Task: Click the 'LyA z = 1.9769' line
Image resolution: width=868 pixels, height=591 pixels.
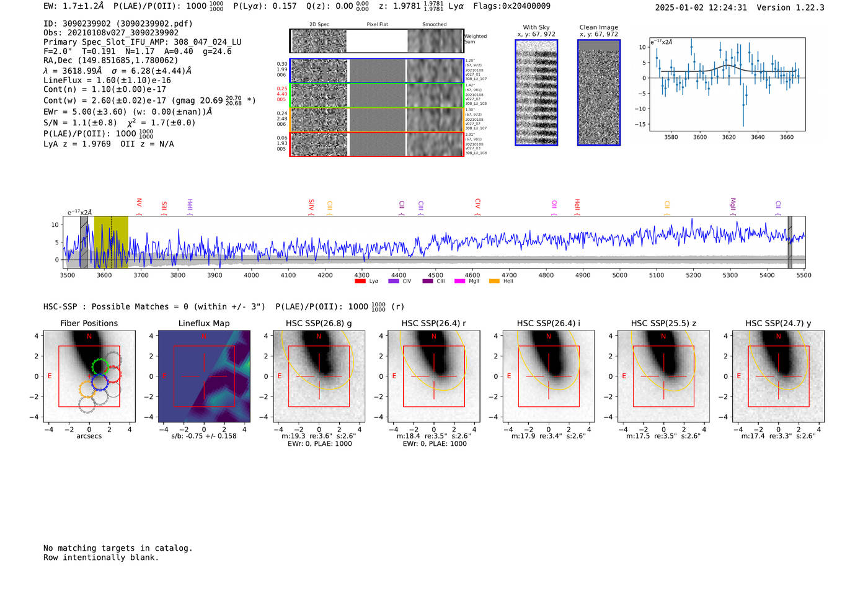Action: (x=108, y=144)
